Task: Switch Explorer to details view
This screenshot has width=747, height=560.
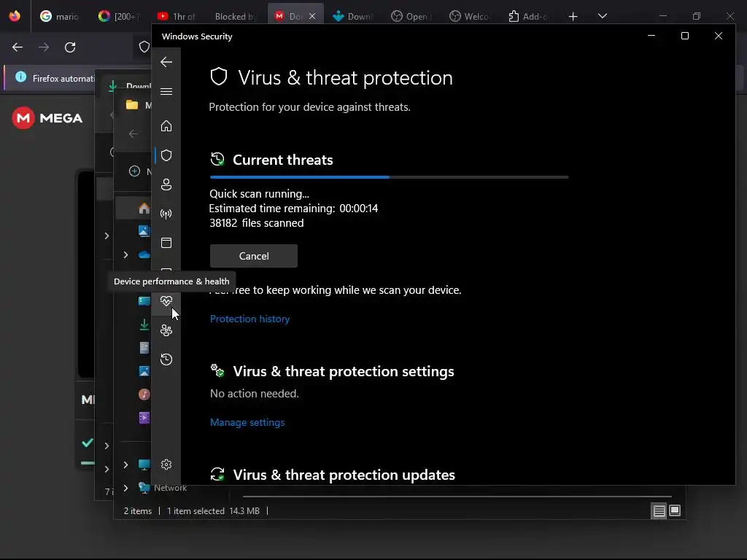Action: [659, 511]
